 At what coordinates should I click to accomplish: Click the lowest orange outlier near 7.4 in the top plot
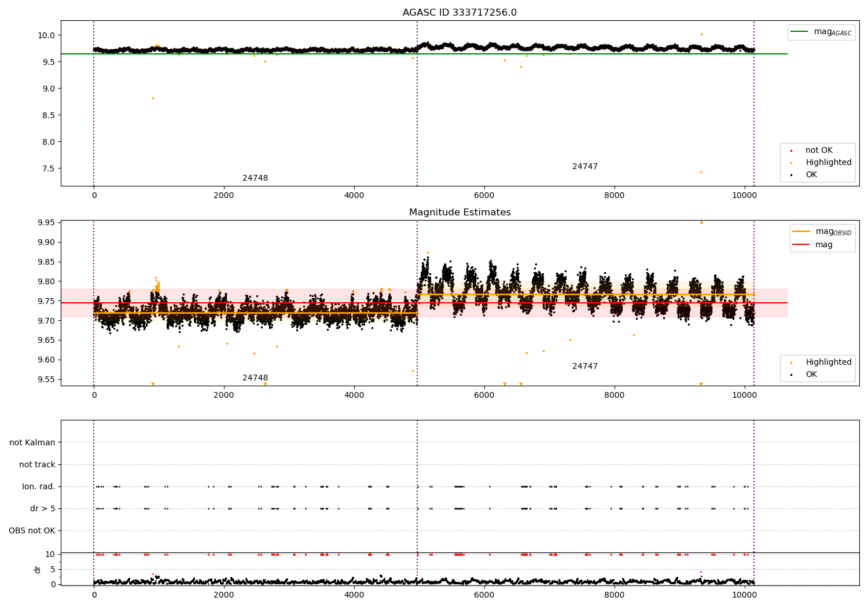click(701, 172)
